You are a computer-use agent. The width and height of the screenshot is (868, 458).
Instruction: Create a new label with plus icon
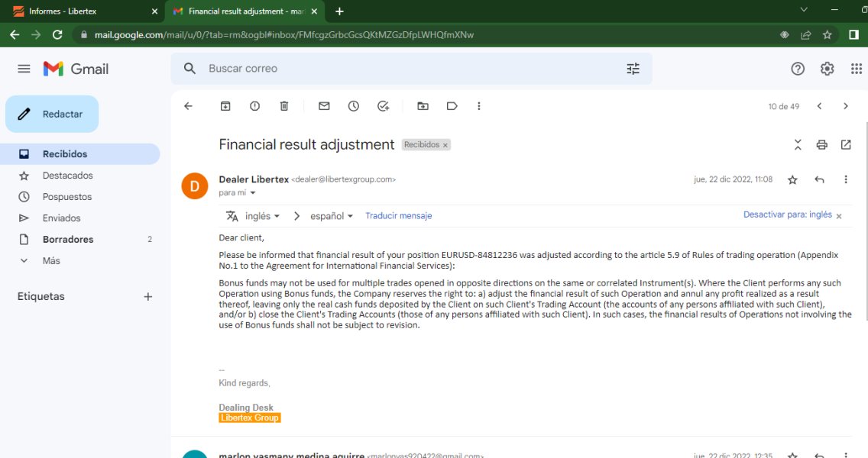147,296
